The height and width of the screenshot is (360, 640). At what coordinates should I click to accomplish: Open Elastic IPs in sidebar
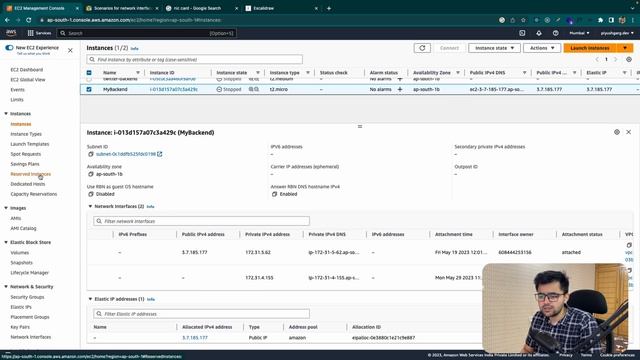pos(21,307)
